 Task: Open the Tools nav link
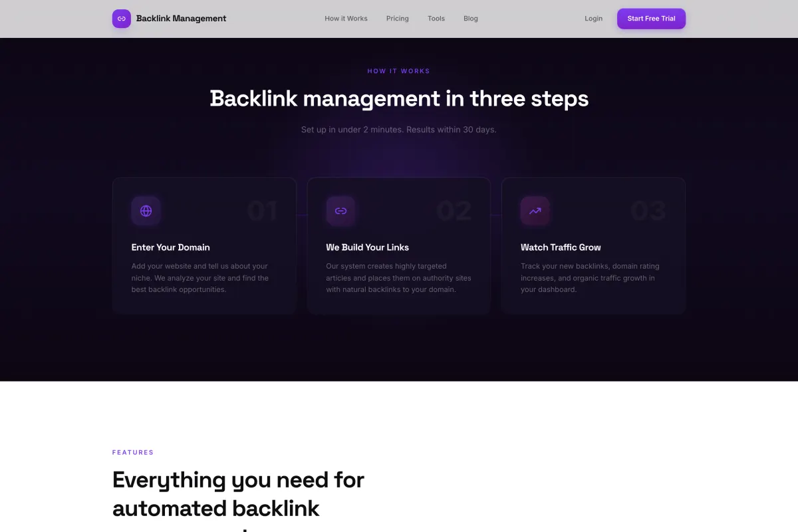pos(436,19)
